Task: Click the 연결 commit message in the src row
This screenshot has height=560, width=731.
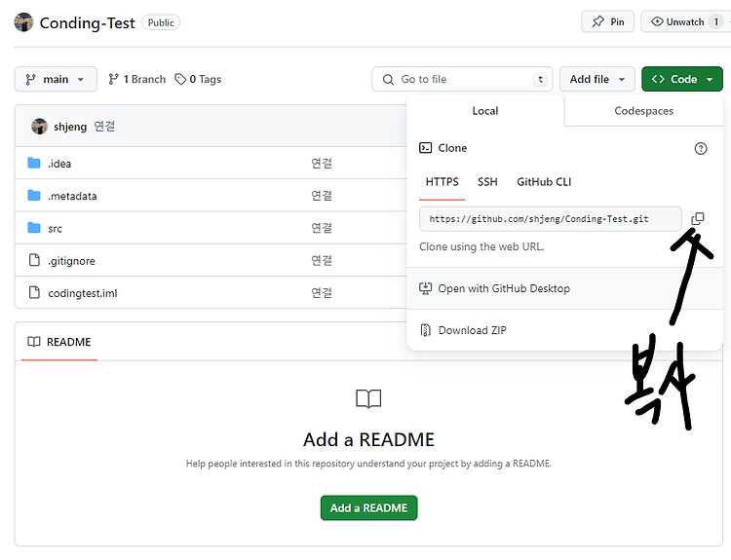Action: [322, 228]
